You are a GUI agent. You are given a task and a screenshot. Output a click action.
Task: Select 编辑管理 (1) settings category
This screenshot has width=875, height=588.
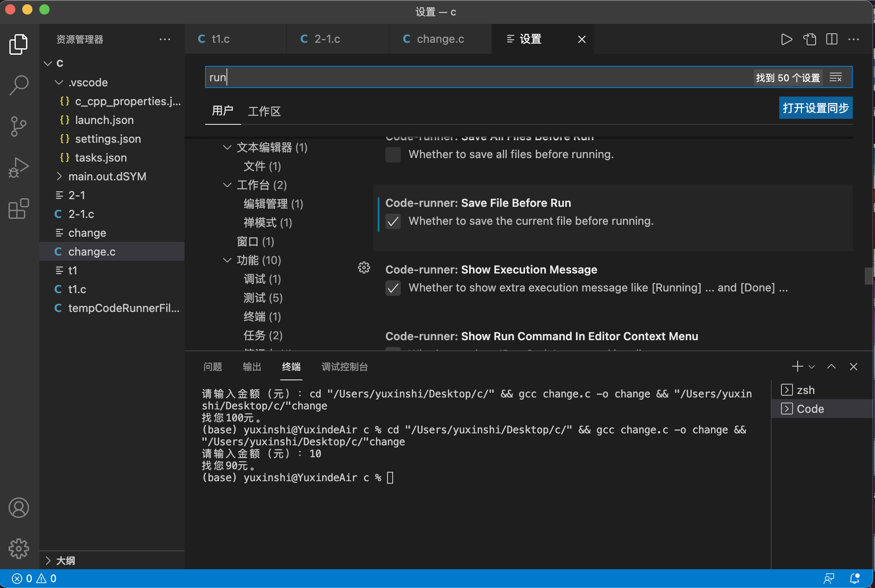[x=273, y=204]
